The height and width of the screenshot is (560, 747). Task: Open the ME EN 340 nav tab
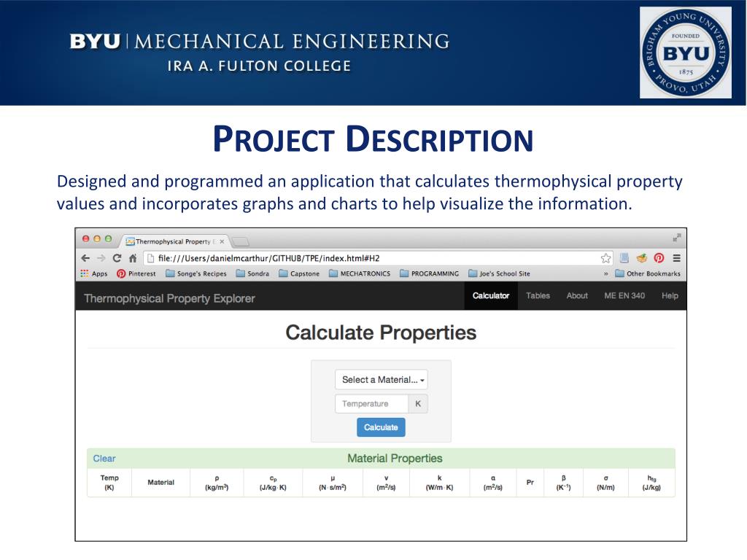pyautogui.click(x=624, y=296)
